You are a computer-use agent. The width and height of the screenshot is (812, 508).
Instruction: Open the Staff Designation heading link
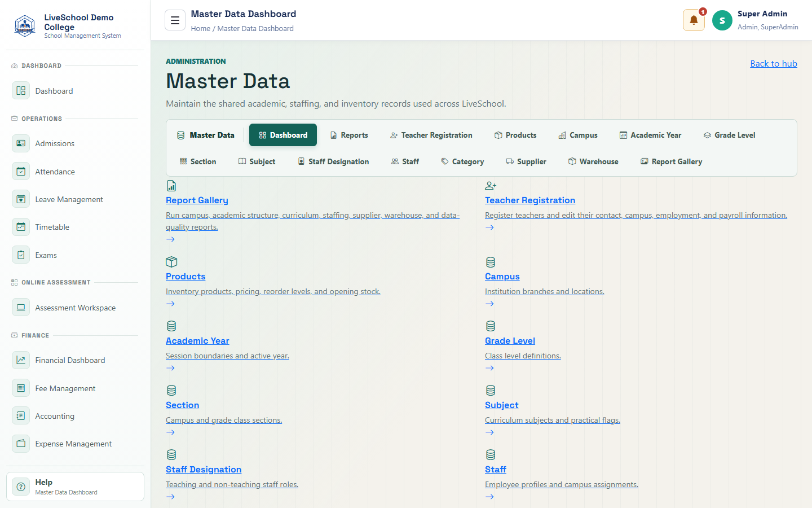coord(204,470)
